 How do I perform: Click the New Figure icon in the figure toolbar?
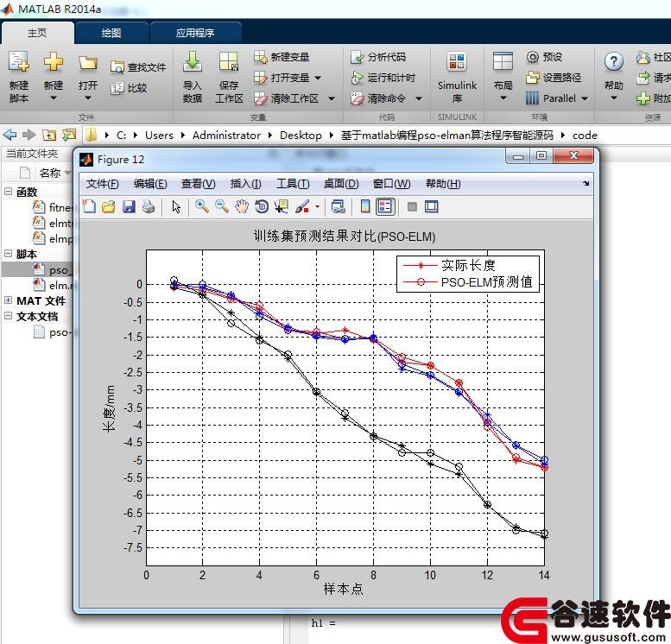[89, 206]
